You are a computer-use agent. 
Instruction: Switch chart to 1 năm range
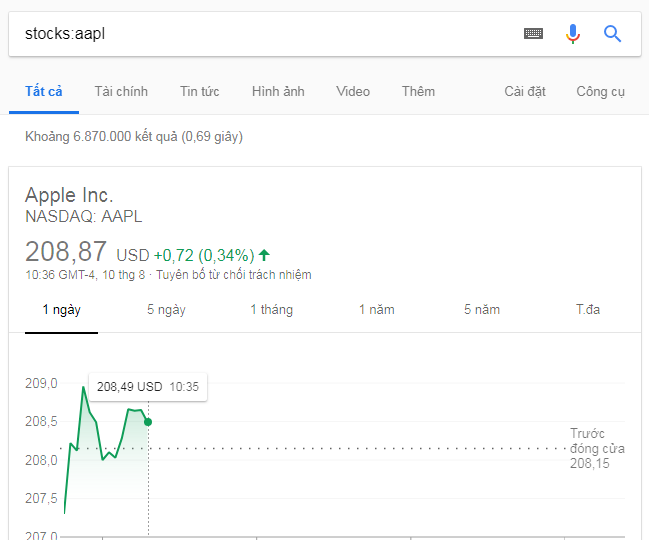point(377,310)
